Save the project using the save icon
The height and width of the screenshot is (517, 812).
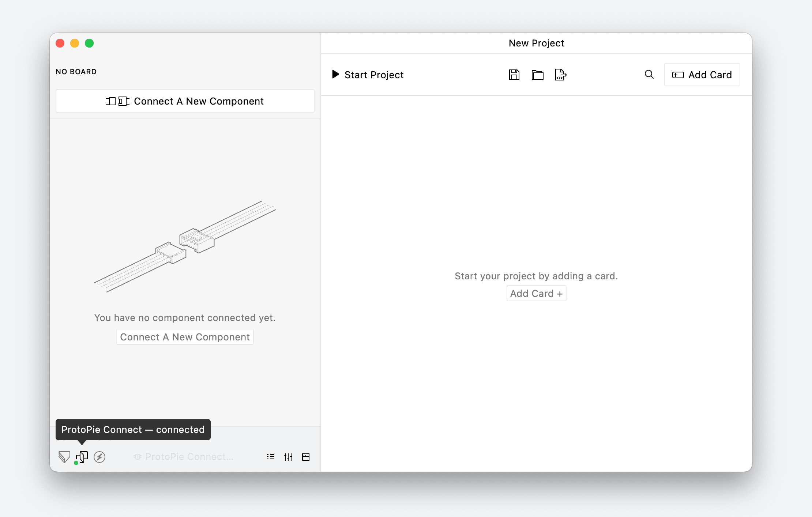(514, 75)
